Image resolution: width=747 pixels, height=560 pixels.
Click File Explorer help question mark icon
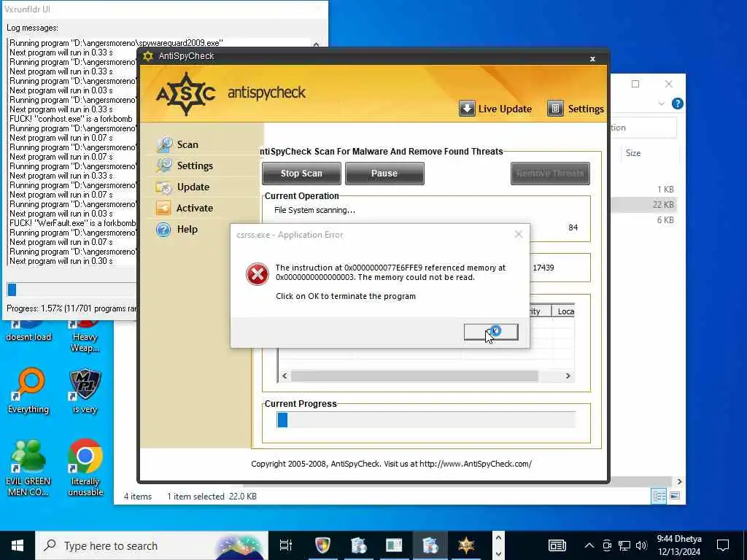pos(677,104)
